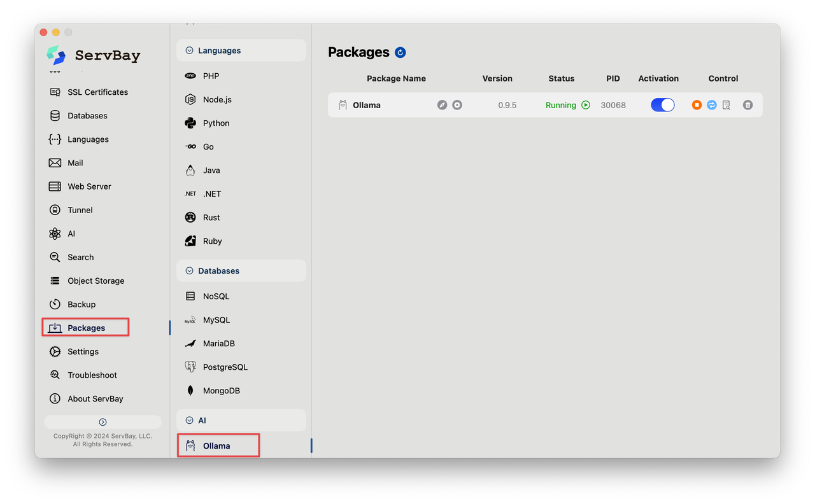
Task: Collapse the Databases section
Action: coord(189,271)
